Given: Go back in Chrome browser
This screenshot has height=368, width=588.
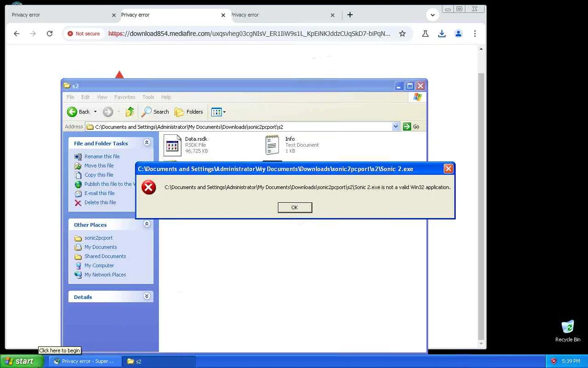Looking at the screenshot, I should [x=17, y=34].
